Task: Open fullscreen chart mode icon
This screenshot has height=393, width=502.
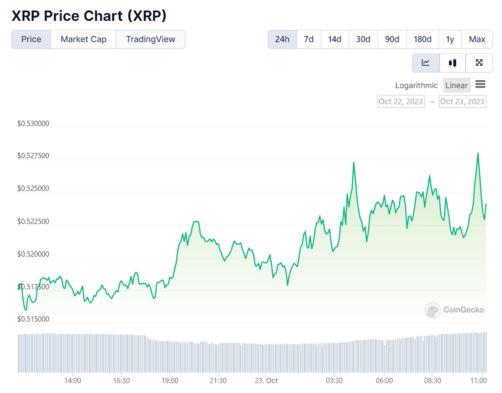Action: 479,63
